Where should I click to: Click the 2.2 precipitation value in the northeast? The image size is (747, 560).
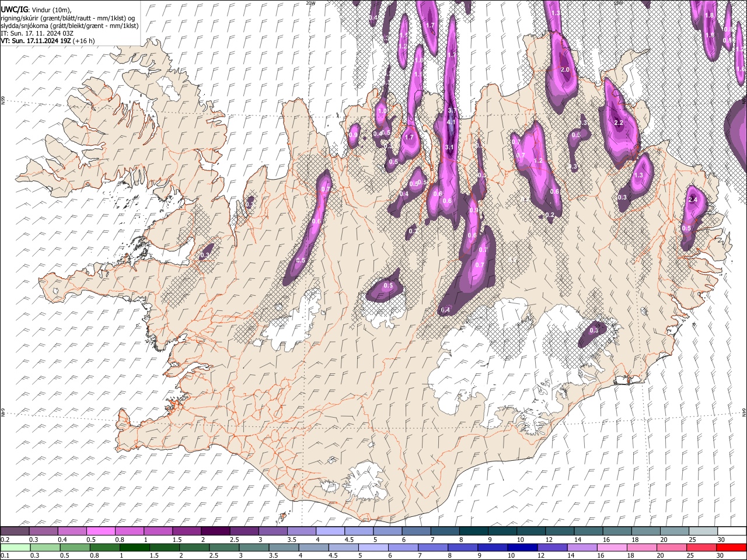[619, 123]
